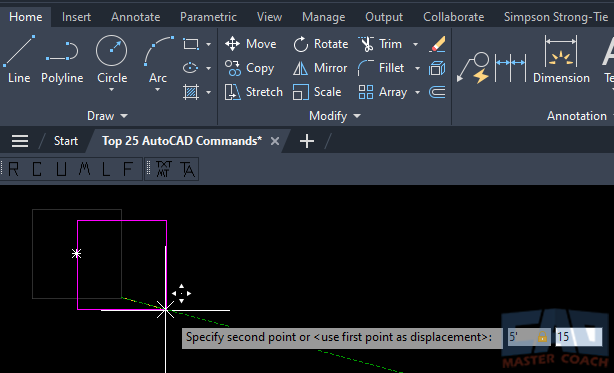Choose the Hatch tool icon
614x373 pixels.
point(191,92)
